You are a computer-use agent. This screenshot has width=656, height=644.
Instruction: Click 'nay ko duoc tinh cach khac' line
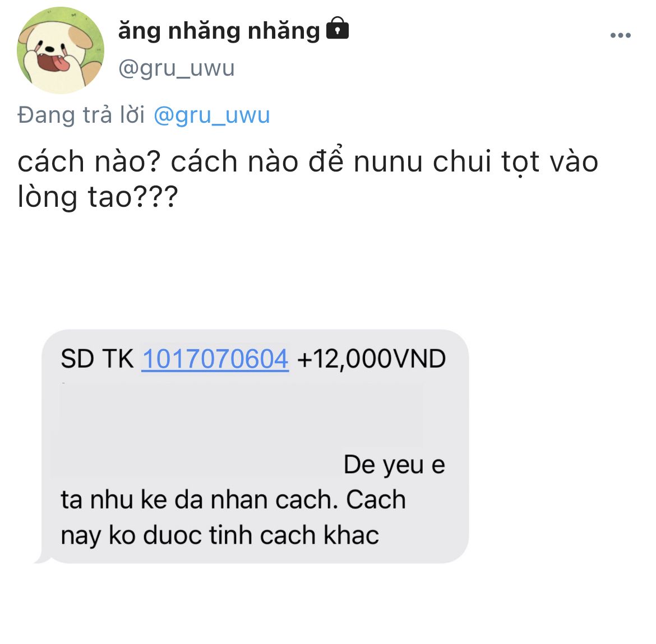220,535
